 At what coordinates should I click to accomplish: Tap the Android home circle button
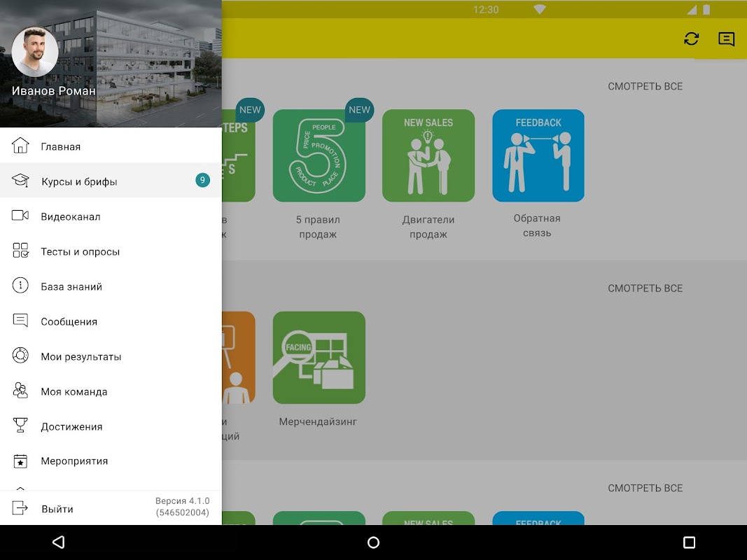(374, 542)
